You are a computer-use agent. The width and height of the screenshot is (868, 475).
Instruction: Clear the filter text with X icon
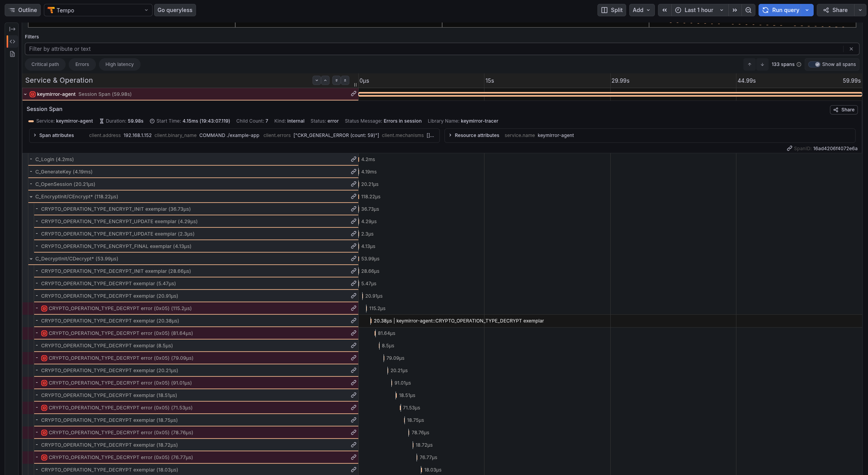pos(851,49)
